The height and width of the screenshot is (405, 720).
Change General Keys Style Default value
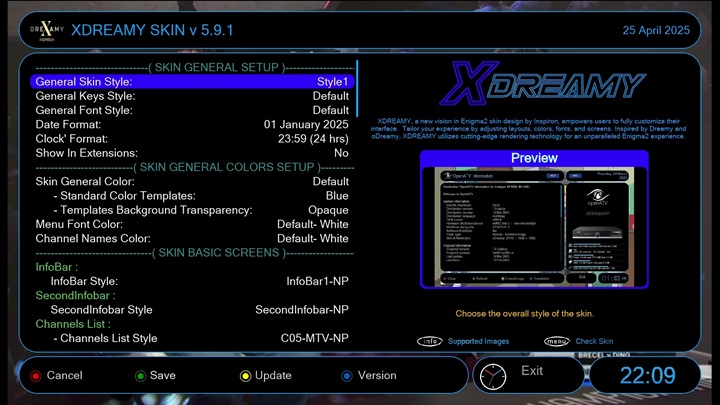331,96
